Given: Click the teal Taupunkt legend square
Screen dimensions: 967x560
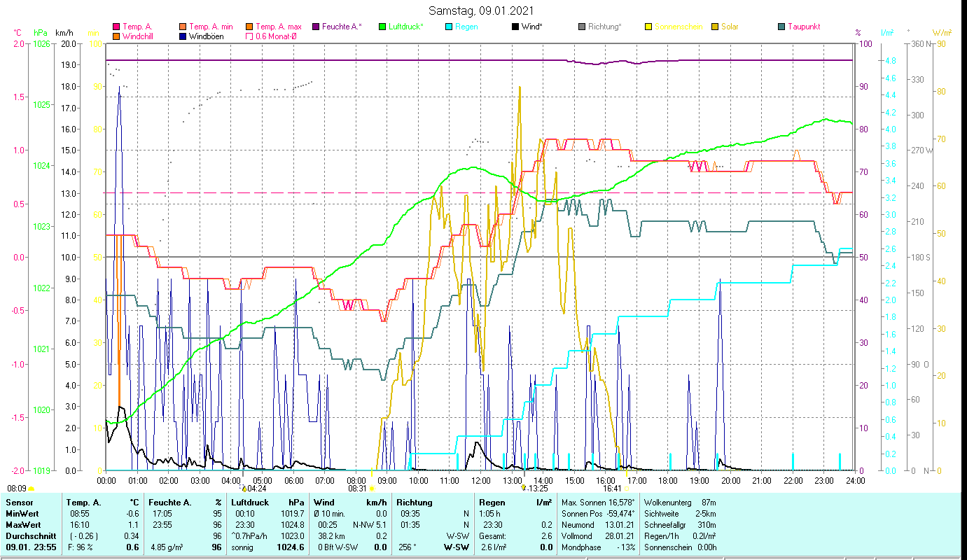Looking at the screenshot, I should pyautogui.click(x=781, y=27).
